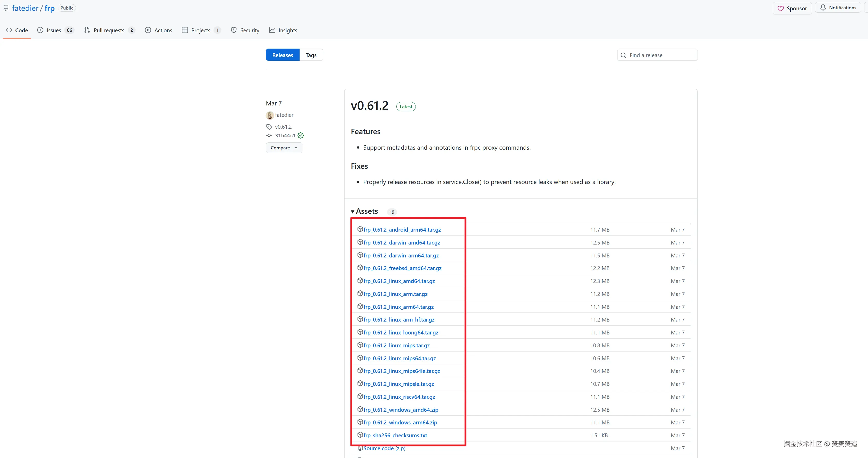Viewport: 868px width, 458px height.
Task: Select the Releases tab
Action: [x=282, y=55]
